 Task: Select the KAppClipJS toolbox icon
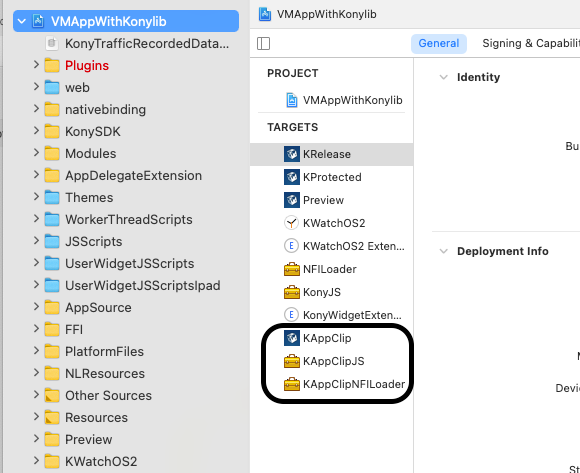[291, 361]
